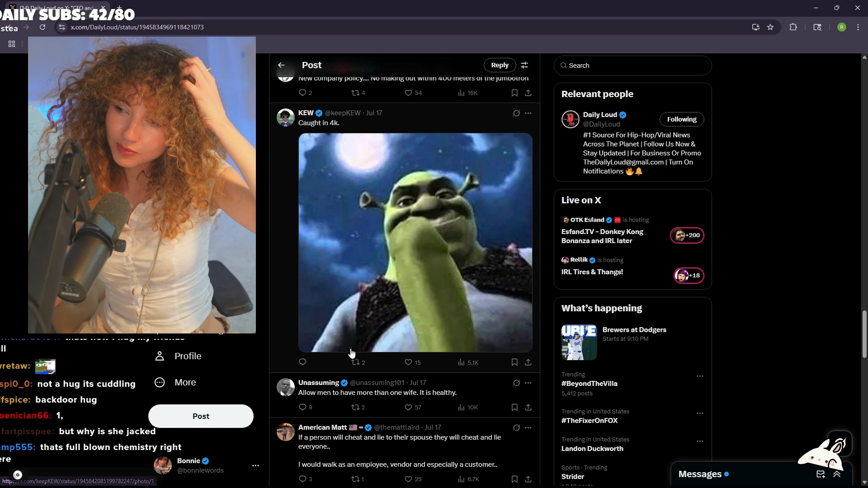868x488 pixels.
Task: Open more options on KEW's post
Action: pyautogui.click(x=528, y=113)
